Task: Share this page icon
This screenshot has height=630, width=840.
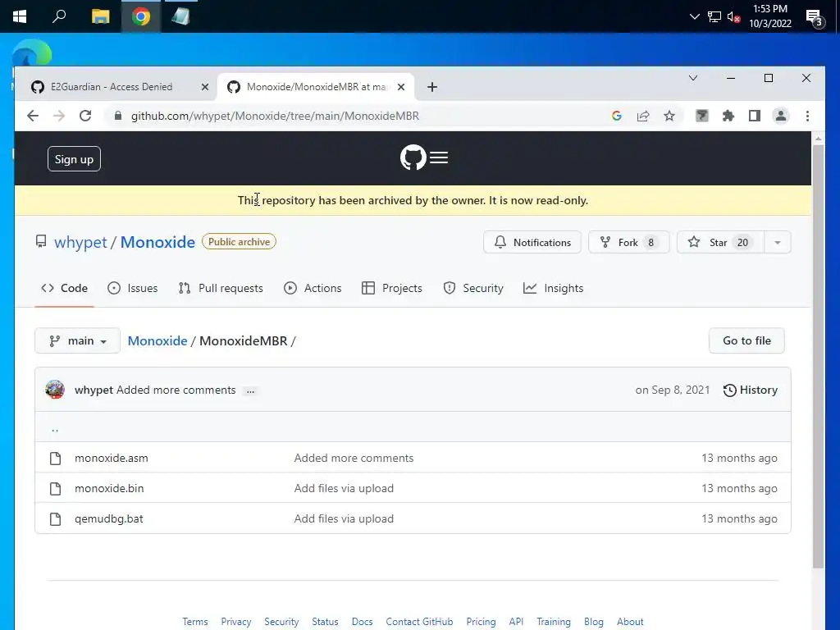Action: point(643,116)
